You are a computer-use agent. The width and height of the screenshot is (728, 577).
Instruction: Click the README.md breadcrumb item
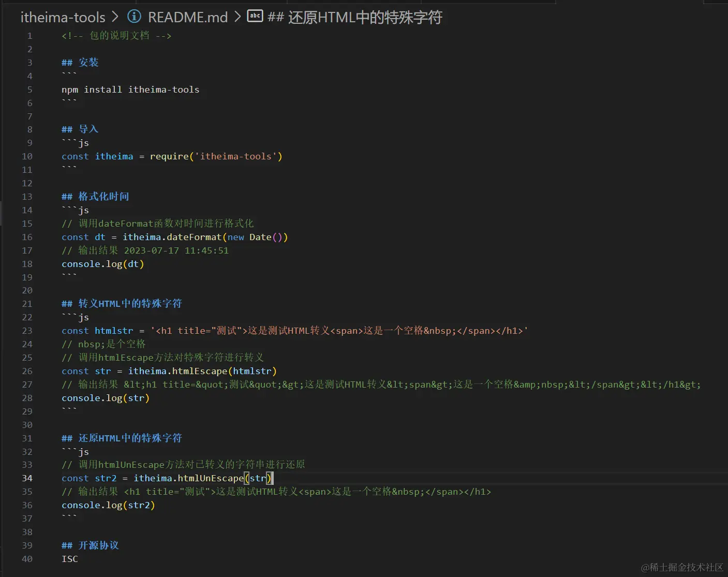(188, 17)
